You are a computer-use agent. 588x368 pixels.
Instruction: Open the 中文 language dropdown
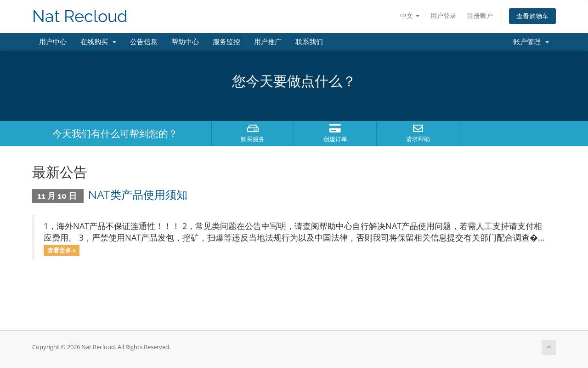click(x=410, y=16)
